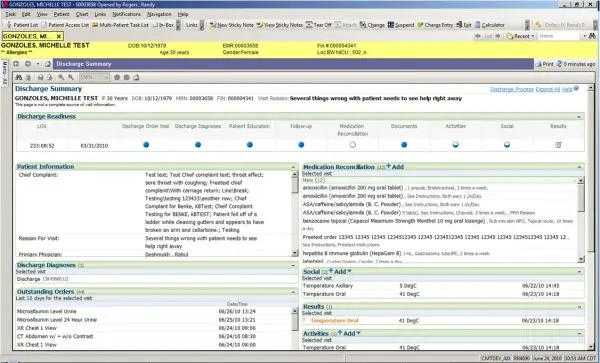
Task: Click the Patient Information panel scrollbar
Action: (x=295, y=214)
